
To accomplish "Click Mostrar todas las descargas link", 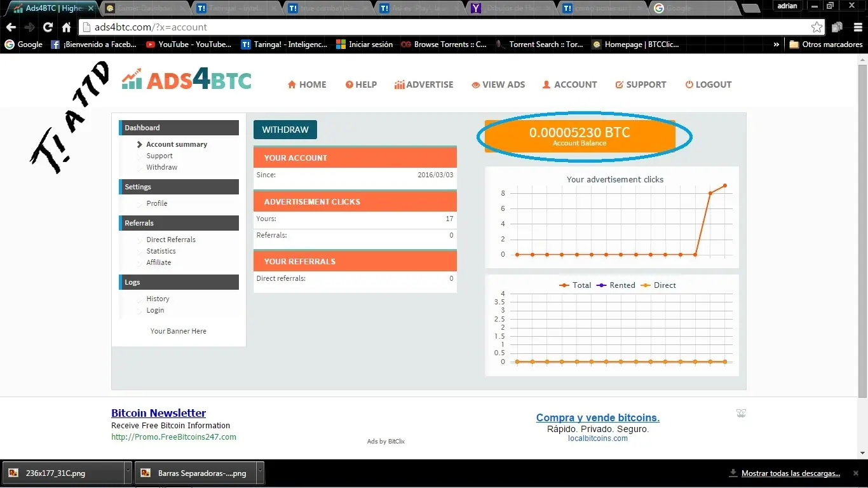I will tap(790, 473).
